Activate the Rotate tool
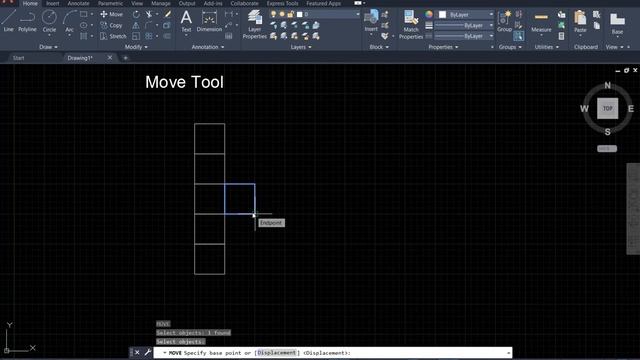 coord(136,14)
